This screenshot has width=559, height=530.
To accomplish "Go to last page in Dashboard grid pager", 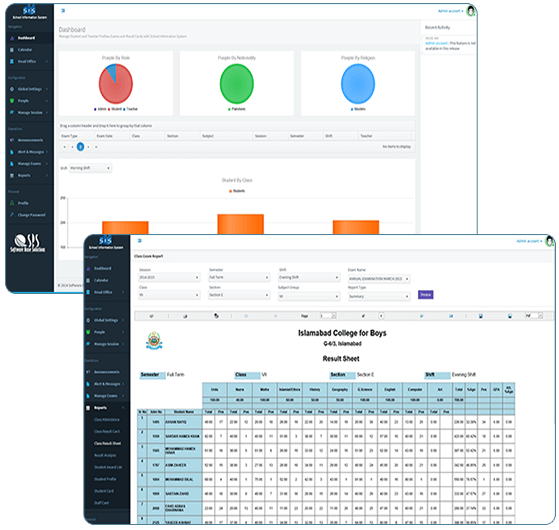I will pyautogui.click(x=96, y=146).
